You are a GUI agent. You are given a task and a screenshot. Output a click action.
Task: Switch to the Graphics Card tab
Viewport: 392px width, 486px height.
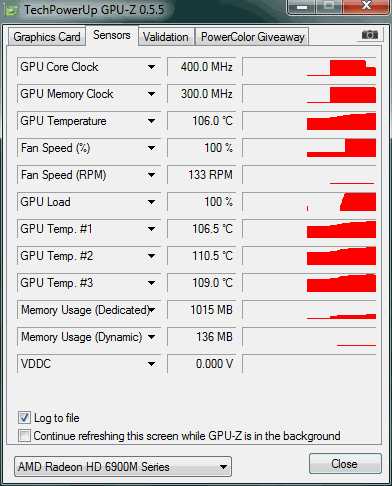coord(47,37)
